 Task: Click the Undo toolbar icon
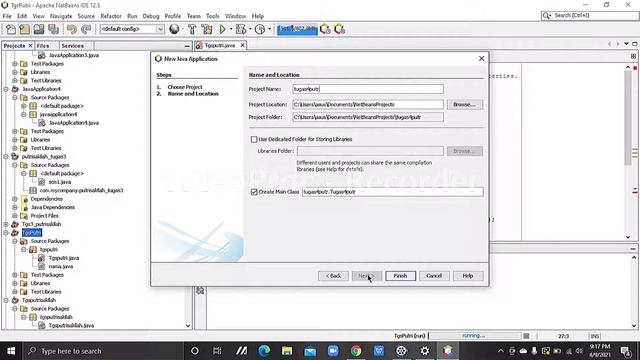tap(72, 29)
